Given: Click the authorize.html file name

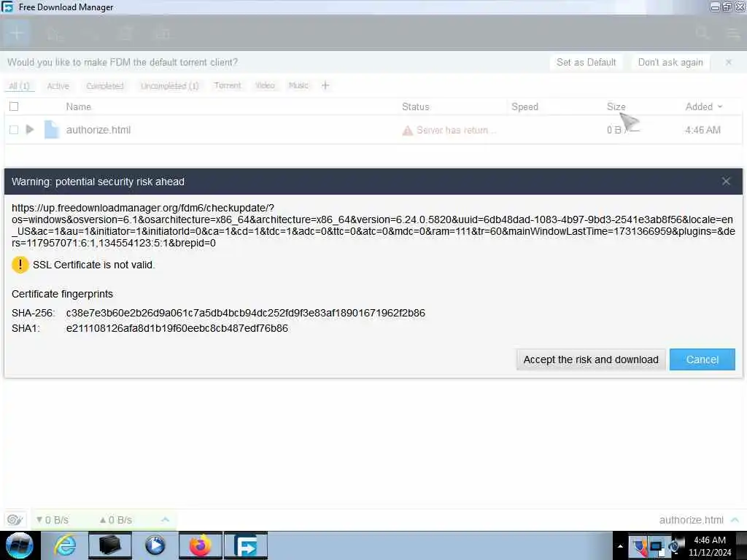Looking at the screenshot, I should 98,130.
